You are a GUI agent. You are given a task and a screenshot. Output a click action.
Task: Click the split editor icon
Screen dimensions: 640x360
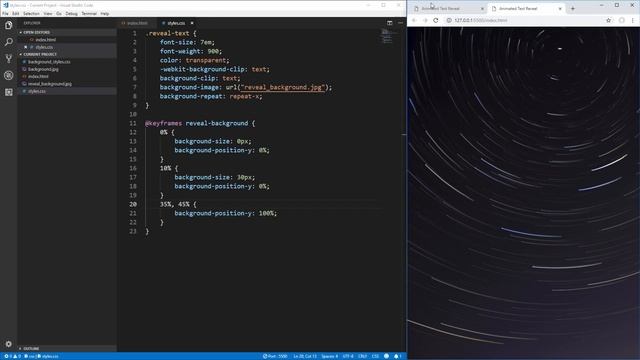click(389, 23)
